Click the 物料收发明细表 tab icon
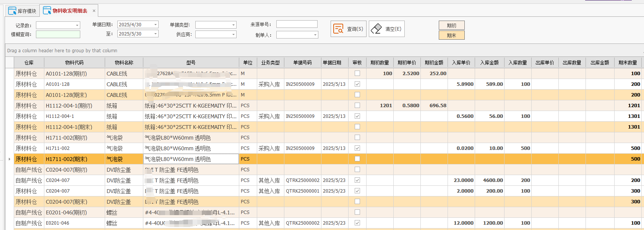The width and height of the screenshot is (644, 230). [x=47, y=11]
